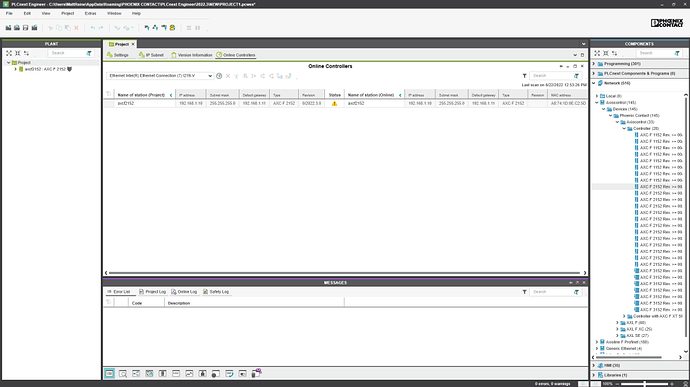The width and height of the screenshot is (690, 387).
Task: Click the Undo arrow in toolbar
Action: coord(92,28)
